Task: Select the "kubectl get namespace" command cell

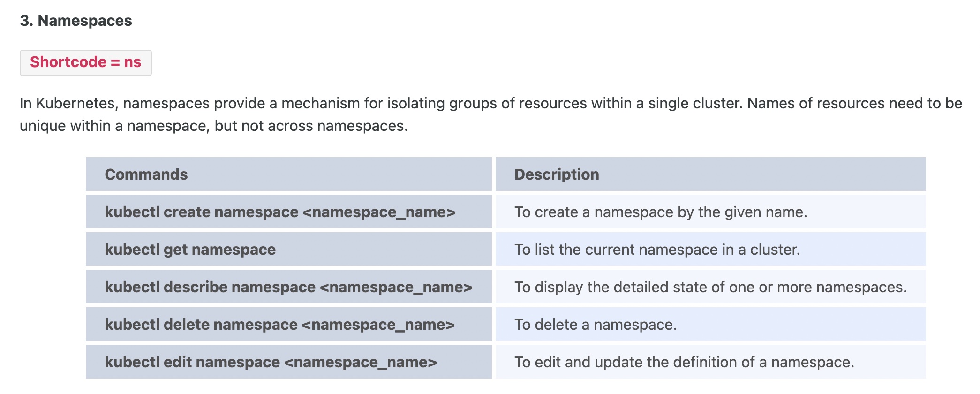Action: pyautogui.click(x=289, y=249)
